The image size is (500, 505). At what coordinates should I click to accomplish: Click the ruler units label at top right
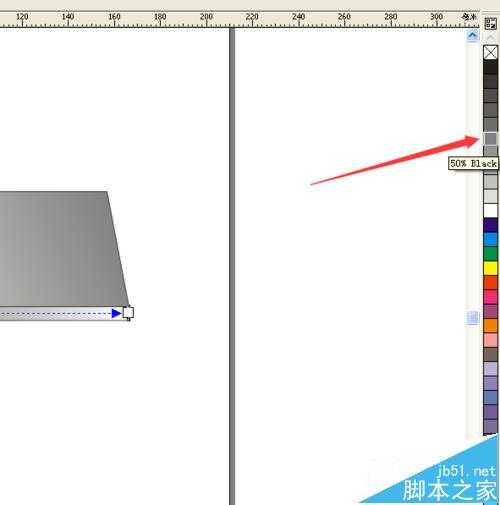469,17
